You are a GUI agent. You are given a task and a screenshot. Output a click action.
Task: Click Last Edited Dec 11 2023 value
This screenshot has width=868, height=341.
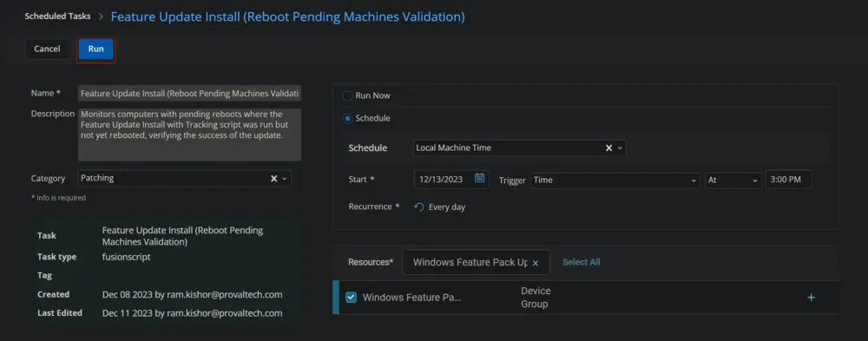192,313
